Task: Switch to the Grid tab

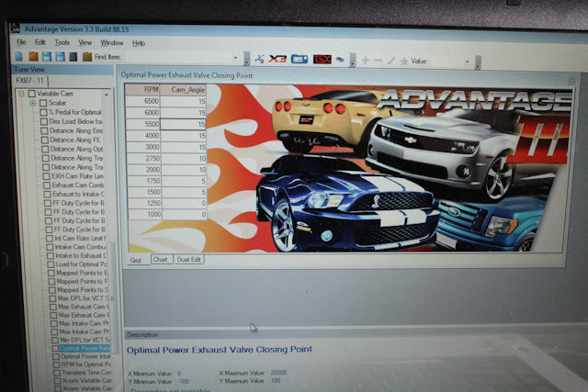Action: [x=136, y=260]
